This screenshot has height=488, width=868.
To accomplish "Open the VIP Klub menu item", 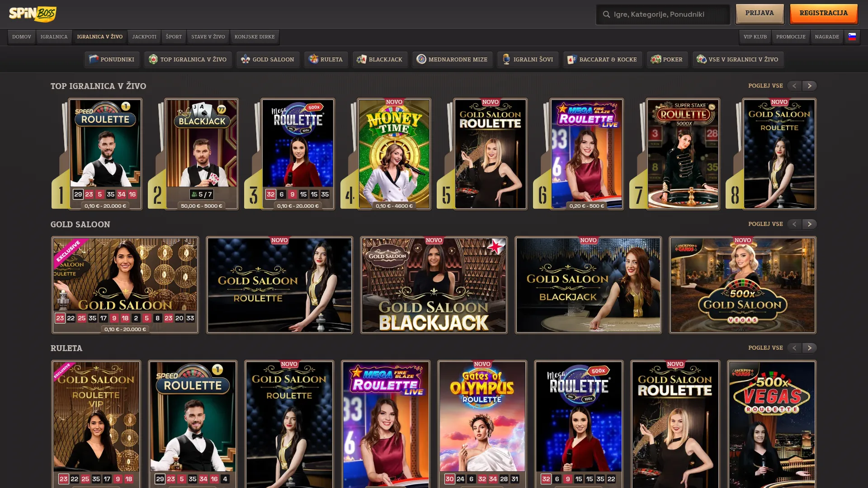I will [x=755, y=37].
